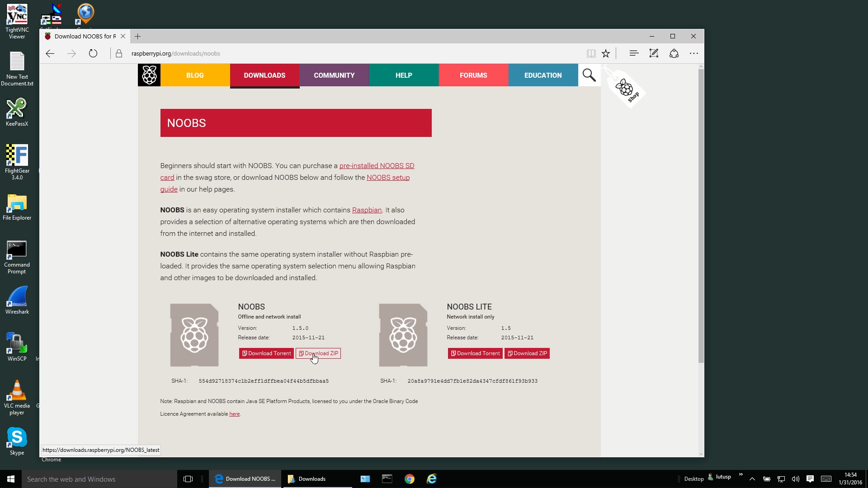Viewport: 868px width, 488px height.
Task: Click the browser back arrow
Action: (x=50, y=53)
